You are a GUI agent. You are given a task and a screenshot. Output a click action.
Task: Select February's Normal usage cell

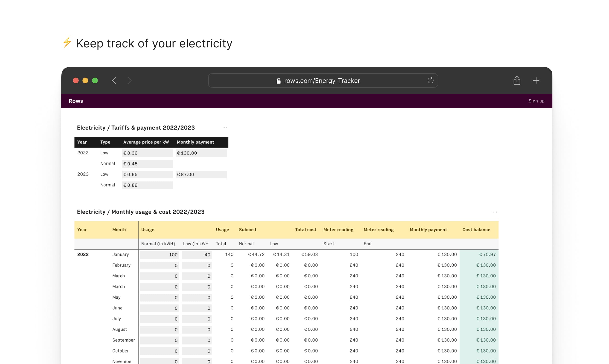(x=159, y=265)
